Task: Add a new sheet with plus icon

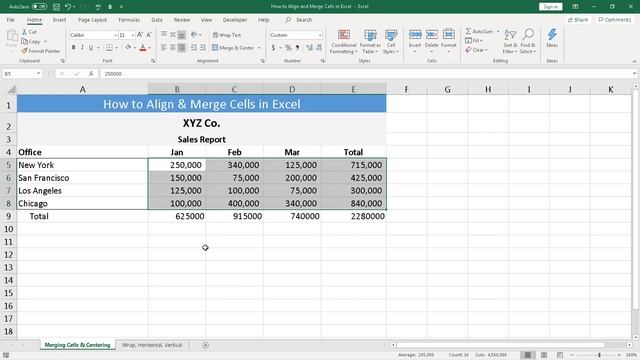Action: coord(205,345)
